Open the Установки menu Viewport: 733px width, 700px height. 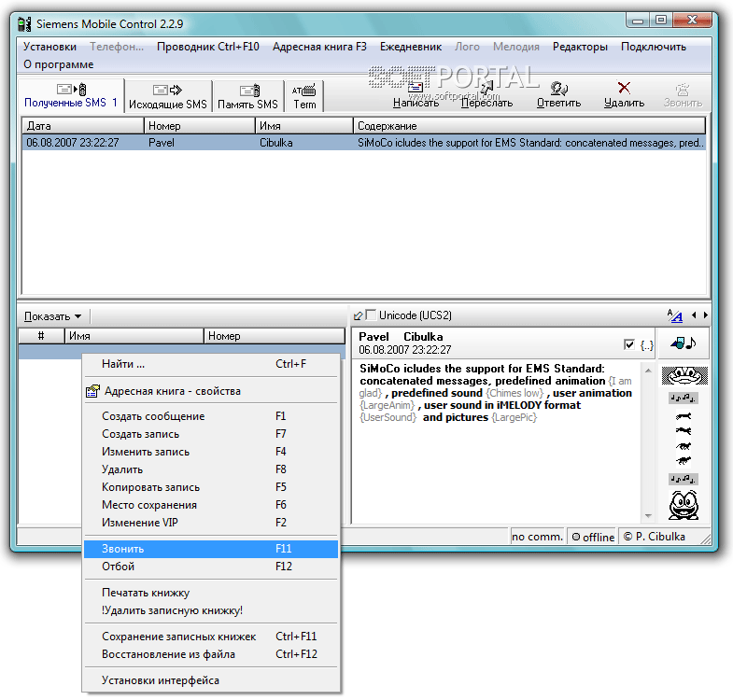pyautogui.click(x=49, y=47)
